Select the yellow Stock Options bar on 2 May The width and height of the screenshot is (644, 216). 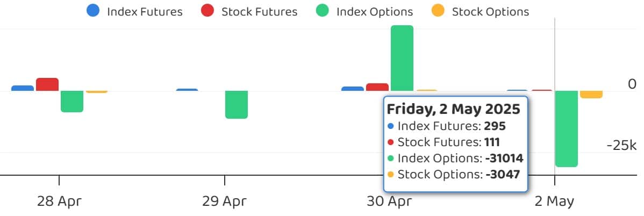tap(591, 95)
